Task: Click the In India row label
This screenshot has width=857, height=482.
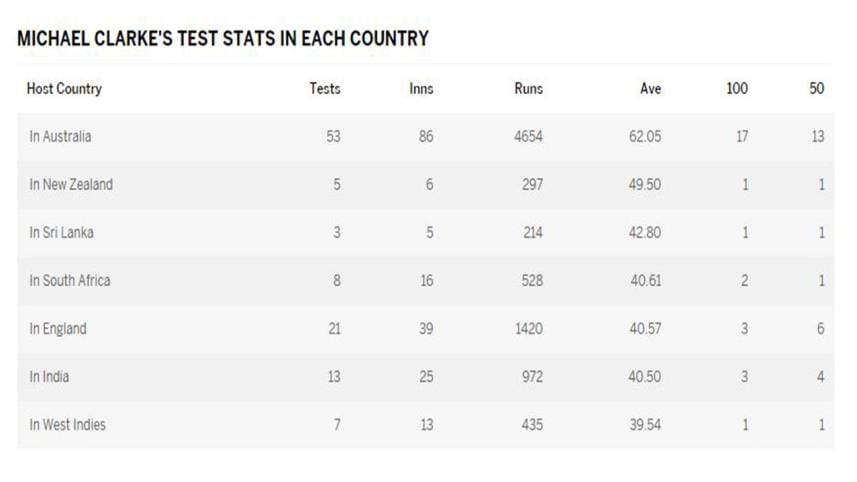Action: (x=49, y=377)
